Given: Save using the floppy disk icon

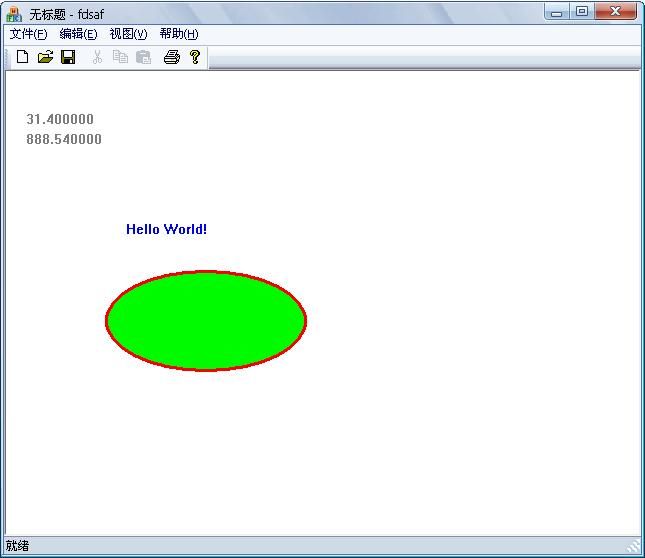Looking at the screenshot, I should tap(68, 57).
